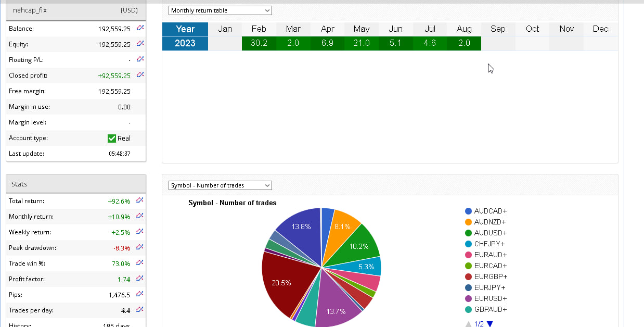The width and height of the screenshot is (644, 327).
Task: Click the Floating P/L chart icon
Action: pyautogui.click(x=140, y=59)
